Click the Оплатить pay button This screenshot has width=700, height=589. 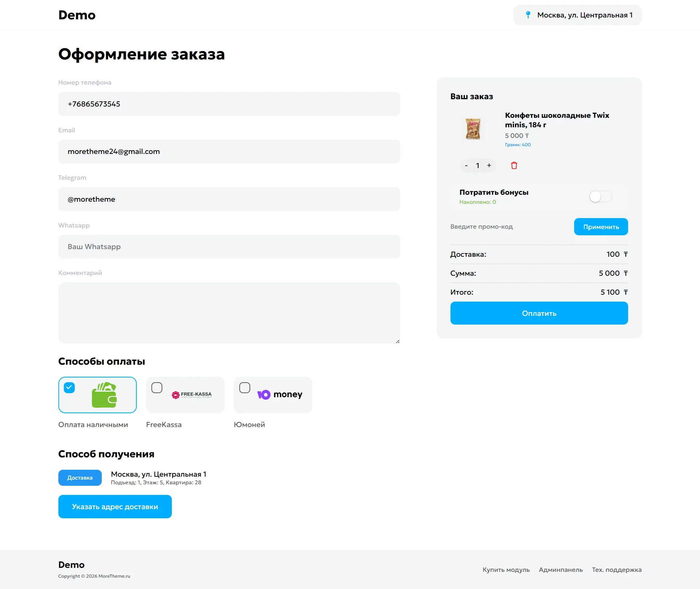(x=539, y=313)
